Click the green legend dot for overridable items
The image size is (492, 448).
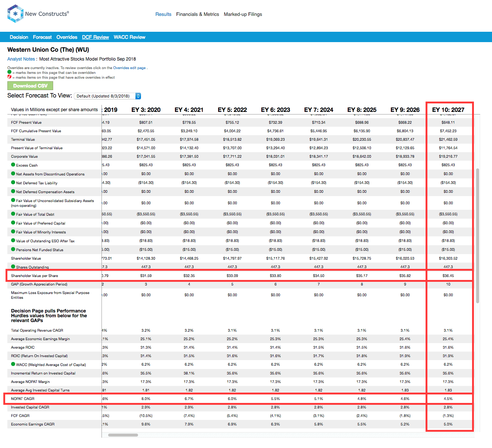[9, 72]
